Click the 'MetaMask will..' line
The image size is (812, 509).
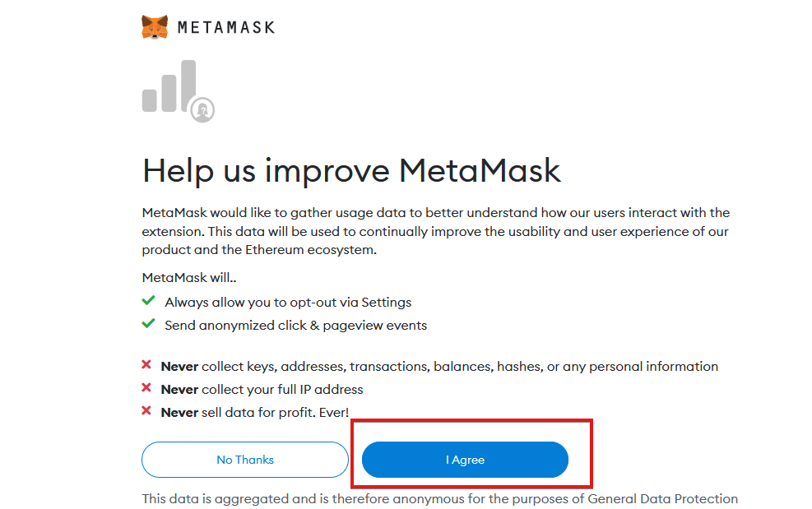(189, 278)
